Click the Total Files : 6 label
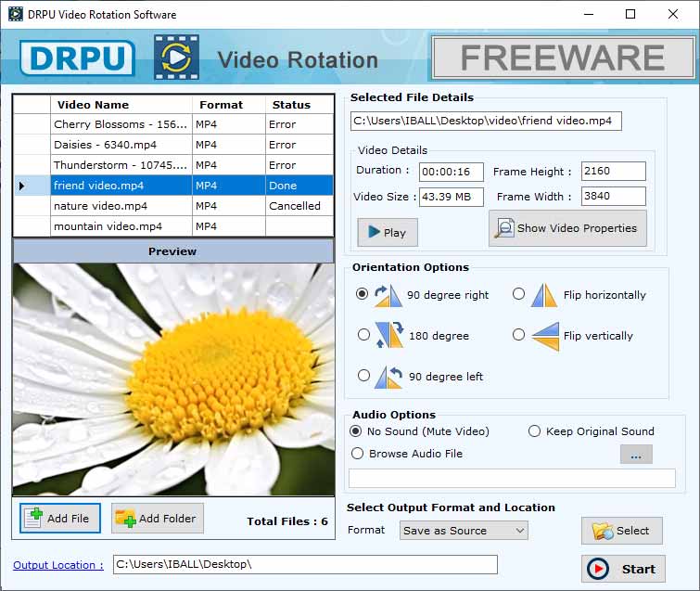700x591 pixels. 287,521
